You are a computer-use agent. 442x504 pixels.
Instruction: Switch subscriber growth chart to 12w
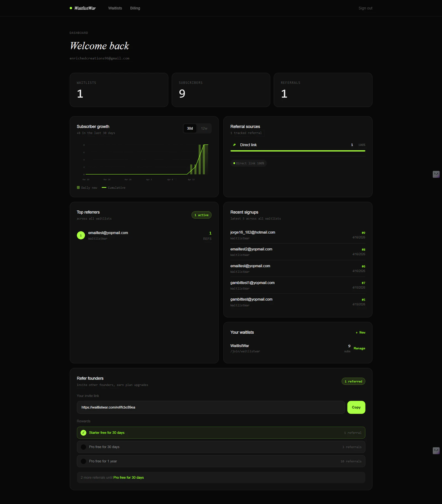coord(204,128)
